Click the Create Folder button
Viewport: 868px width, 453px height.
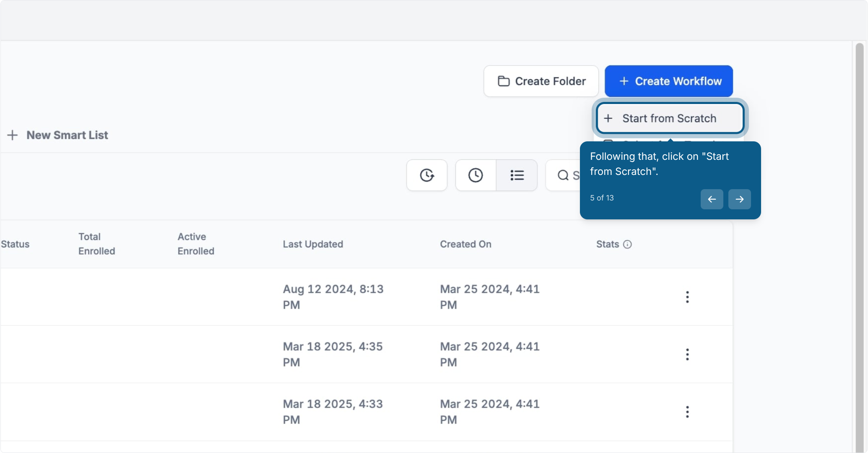pyautogui.click(x=541, y=81)
